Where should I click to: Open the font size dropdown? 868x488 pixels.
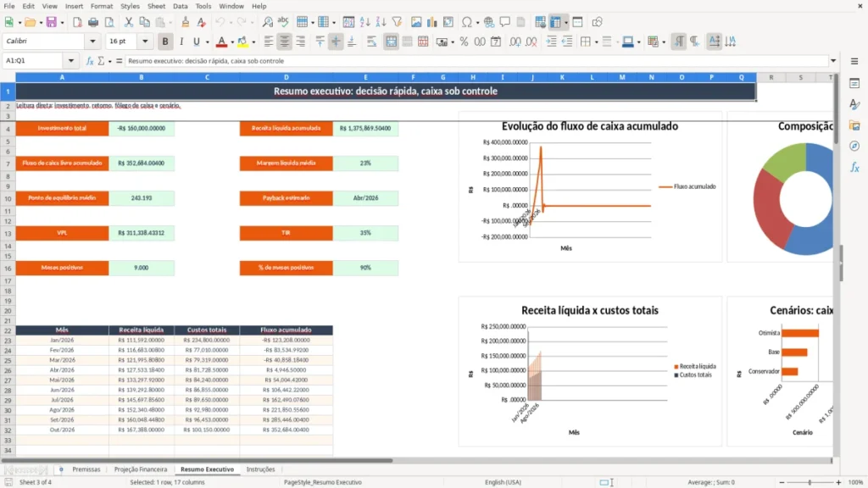145,41
